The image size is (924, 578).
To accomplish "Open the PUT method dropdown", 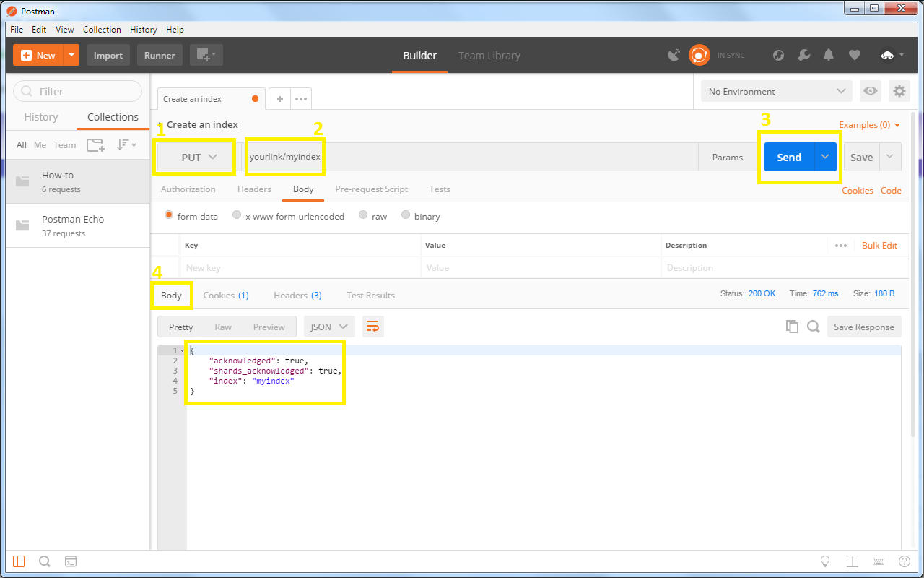I will (197, 157).
